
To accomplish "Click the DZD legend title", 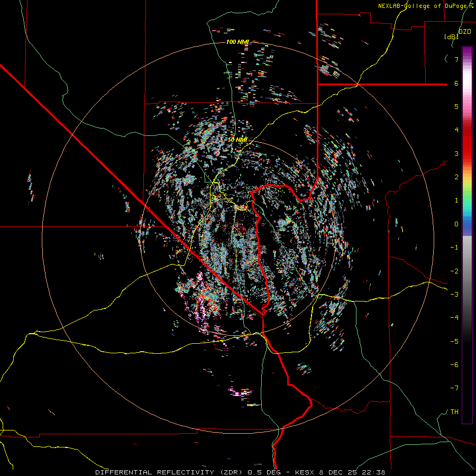I will click(464, 32).
